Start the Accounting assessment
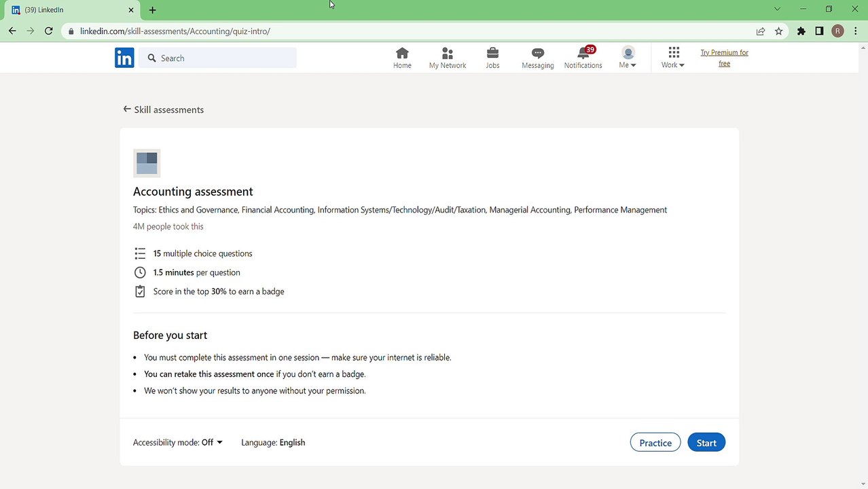 click(706, 442)
